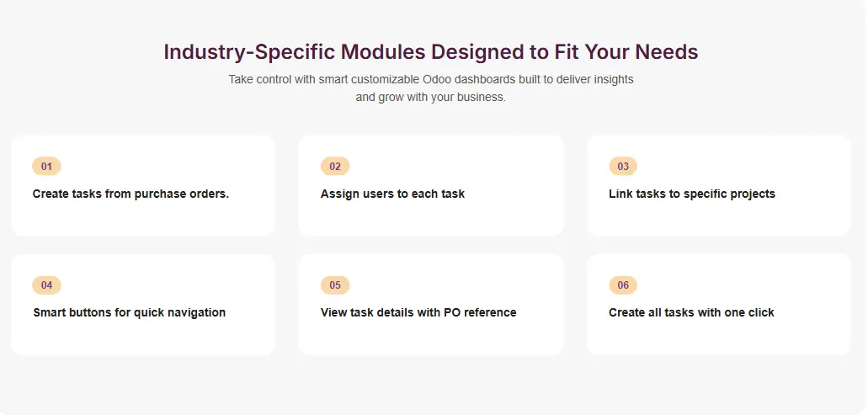Screen dimensions: 868x415
Task: Click "Smart buttons for quick navigation" label
Action: point(129,312)
